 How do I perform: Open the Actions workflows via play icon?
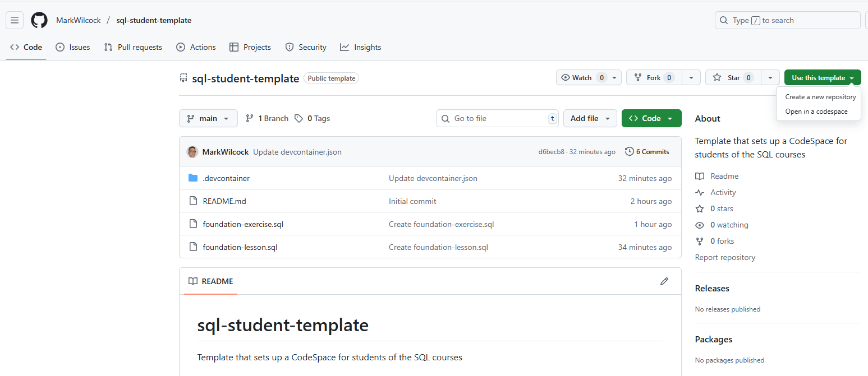181,47
